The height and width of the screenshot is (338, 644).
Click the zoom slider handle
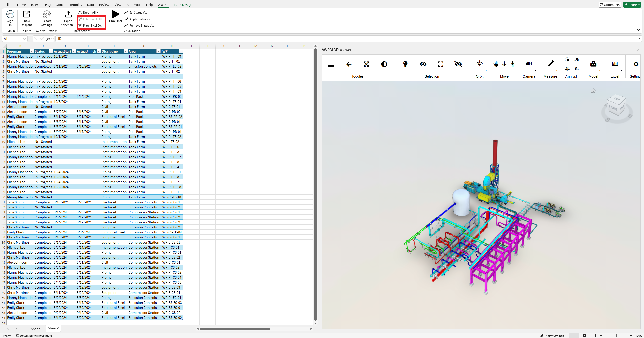click(x=616, y=336)
